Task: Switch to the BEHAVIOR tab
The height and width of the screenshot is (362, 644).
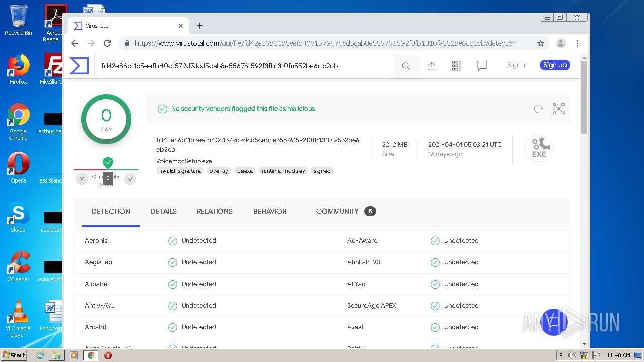Action: click(x=270, y=212)
